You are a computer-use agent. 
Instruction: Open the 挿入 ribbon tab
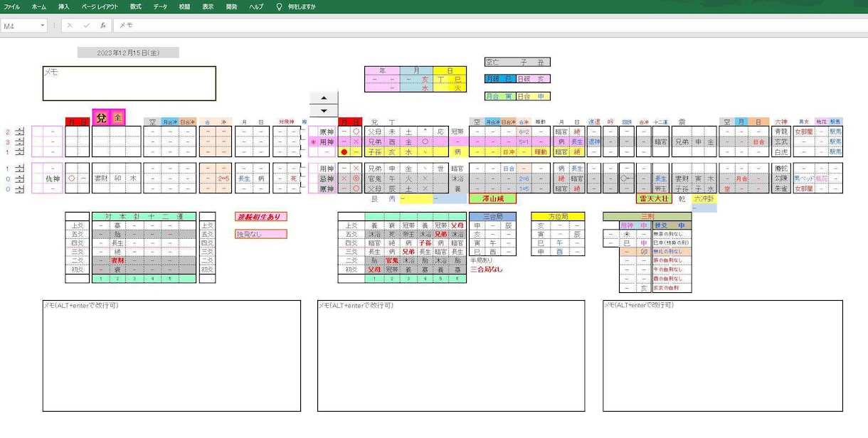[x=64, y=6]
